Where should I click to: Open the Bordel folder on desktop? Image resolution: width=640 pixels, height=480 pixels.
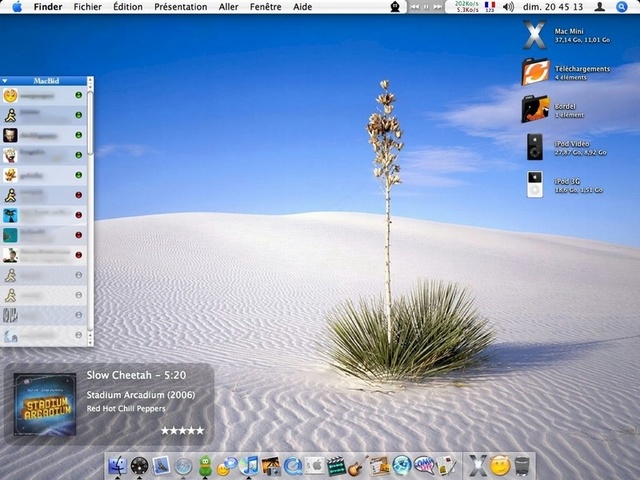tap(535, 109)
